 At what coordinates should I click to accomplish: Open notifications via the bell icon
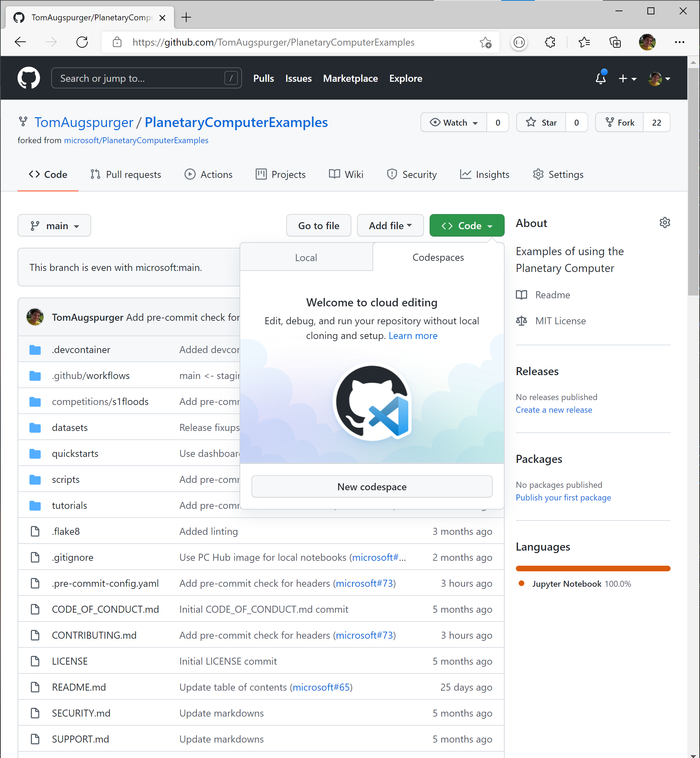coord(601,79)
